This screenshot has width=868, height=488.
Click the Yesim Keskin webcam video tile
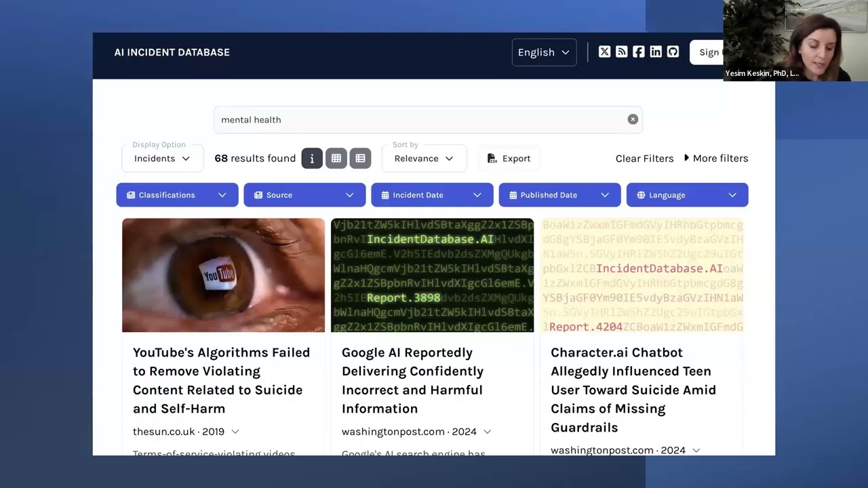795,41
